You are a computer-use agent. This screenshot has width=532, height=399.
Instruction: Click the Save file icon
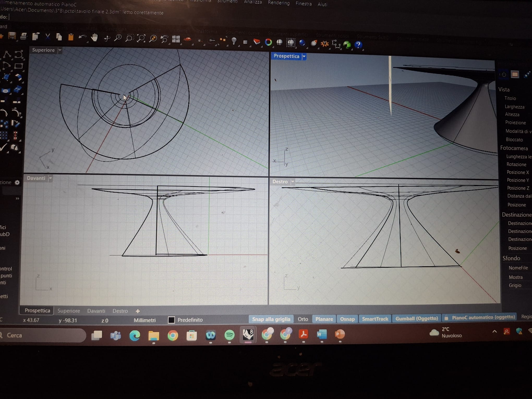(x=12, y=36)
